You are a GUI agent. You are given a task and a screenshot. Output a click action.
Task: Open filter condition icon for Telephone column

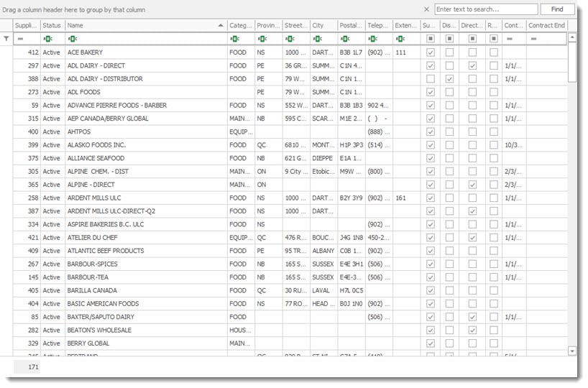[x=373, y=39]
